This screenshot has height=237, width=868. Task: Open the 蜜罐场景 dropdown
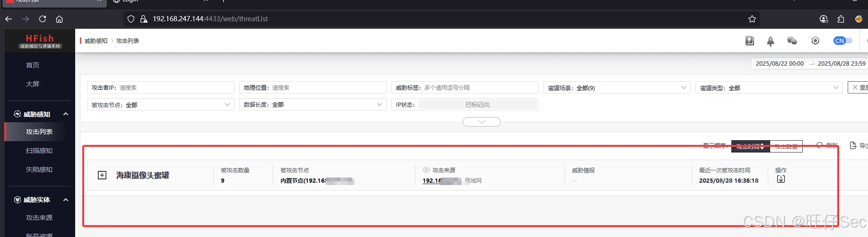[x=617, y=87]
